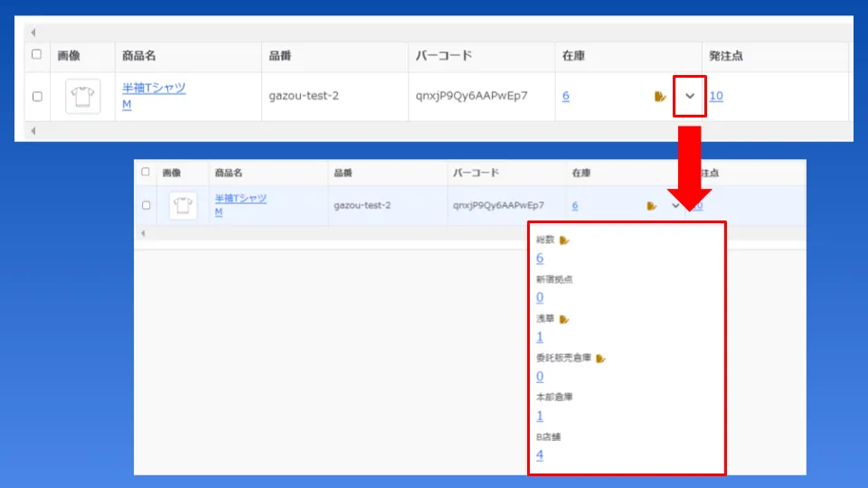Click 在庫 column header in upper table

pyautogui.click(x=573, y=56)
